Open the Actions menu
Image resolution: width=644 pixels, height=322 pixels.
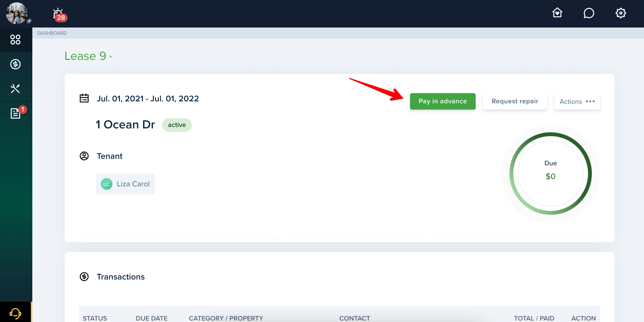point(577,101)
